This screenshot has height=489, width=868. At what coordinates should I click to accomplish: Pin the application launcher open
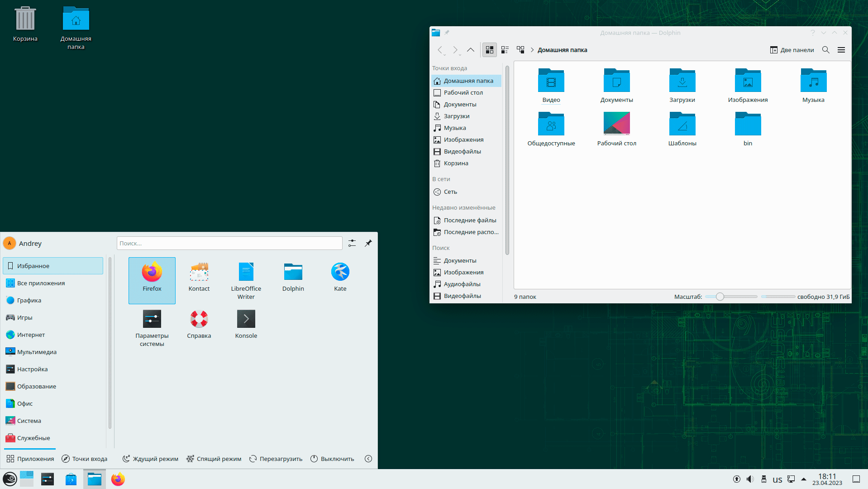tap(368, 243)
